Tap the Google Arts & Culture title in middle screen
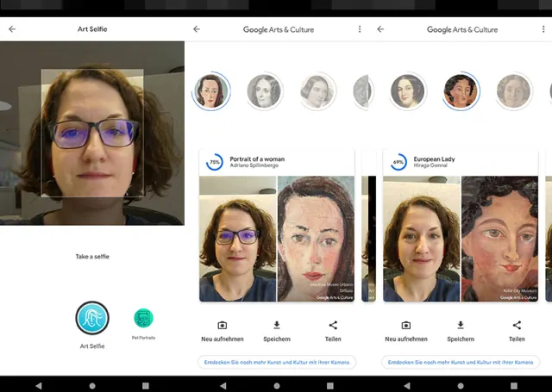The height and width of the screenshot is (392, 552). click(279, 29)
